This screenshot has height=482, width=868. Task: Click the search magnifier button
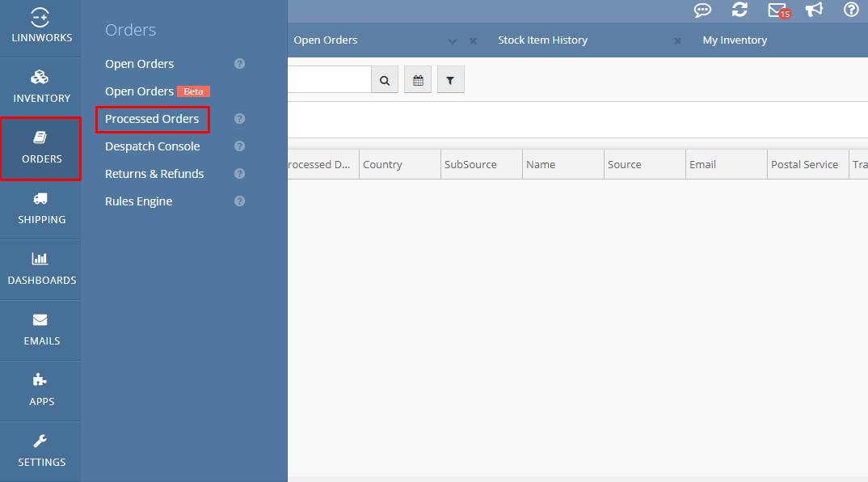[385, 80]
